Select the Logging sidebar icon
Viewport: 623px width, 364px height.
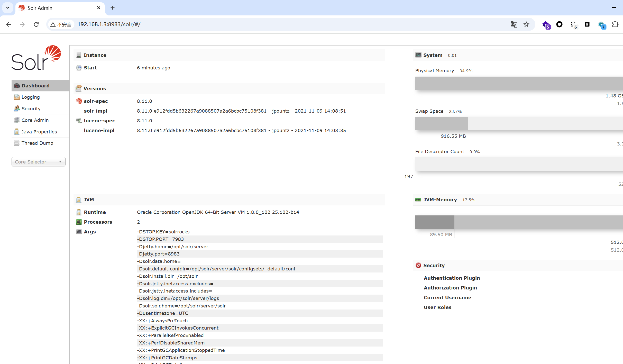coord(16,97)
